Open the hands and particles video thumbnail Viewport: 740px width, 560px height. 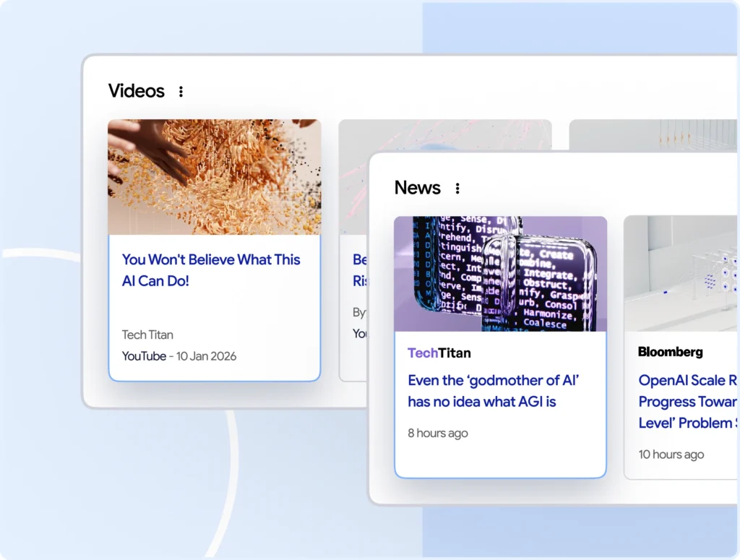[214, 177]
